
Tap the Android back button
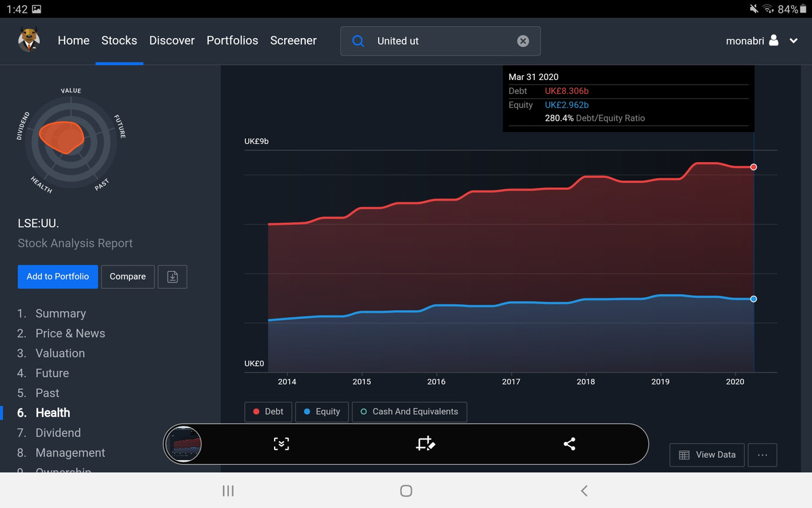pos(584,490)
